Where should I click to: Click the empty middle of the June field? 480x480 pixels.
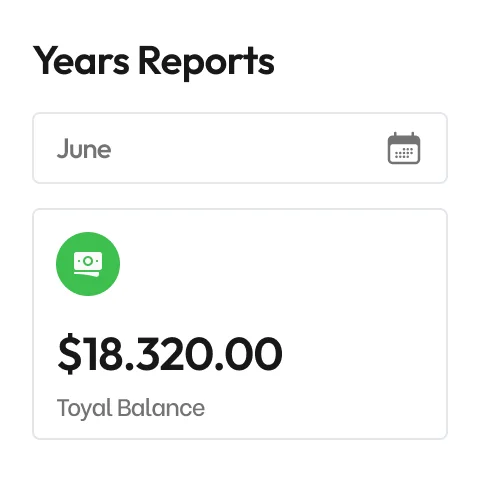247,148
